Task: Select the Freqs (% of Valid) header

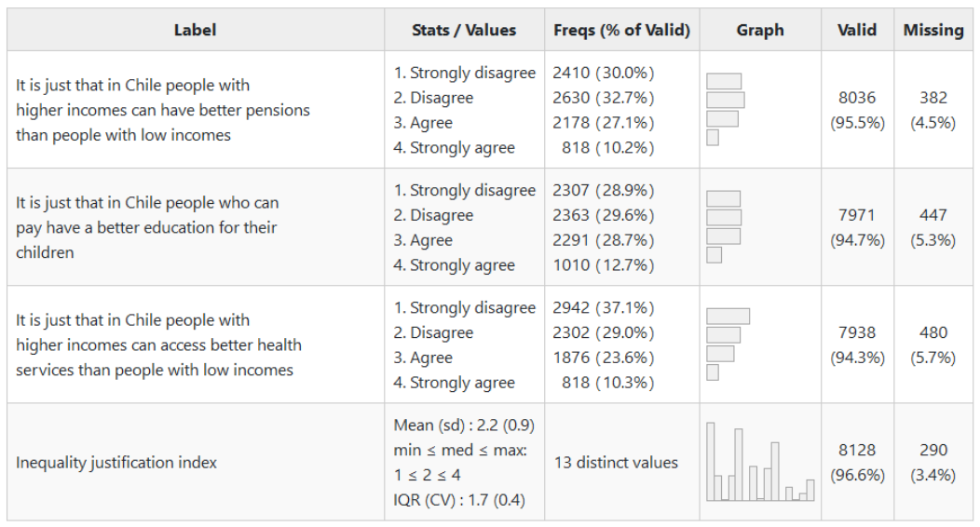Action: [621, 30]
